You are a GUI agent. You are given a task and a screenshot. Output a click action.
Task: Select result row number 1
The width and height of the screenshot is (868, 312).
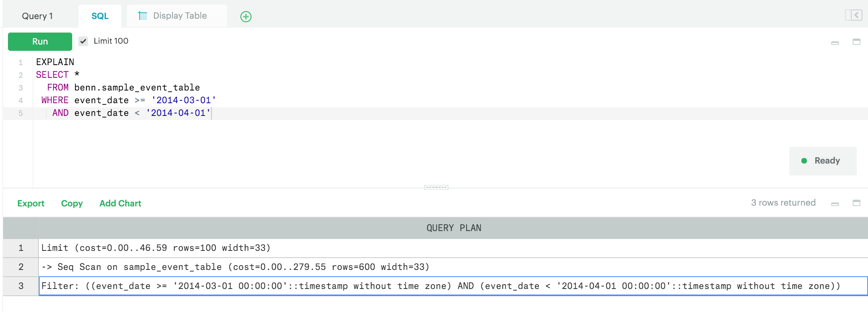(21, 248)
